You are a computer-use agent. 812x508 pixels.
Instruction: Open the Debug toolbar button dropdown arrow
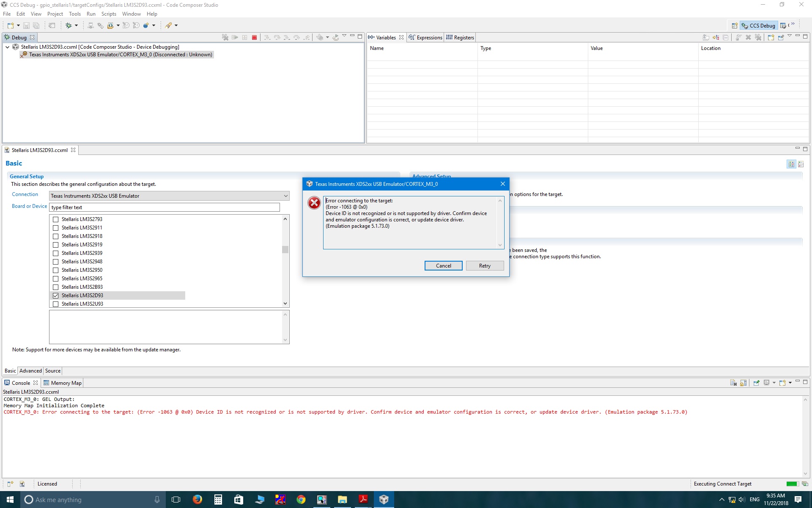coord(76,26)
